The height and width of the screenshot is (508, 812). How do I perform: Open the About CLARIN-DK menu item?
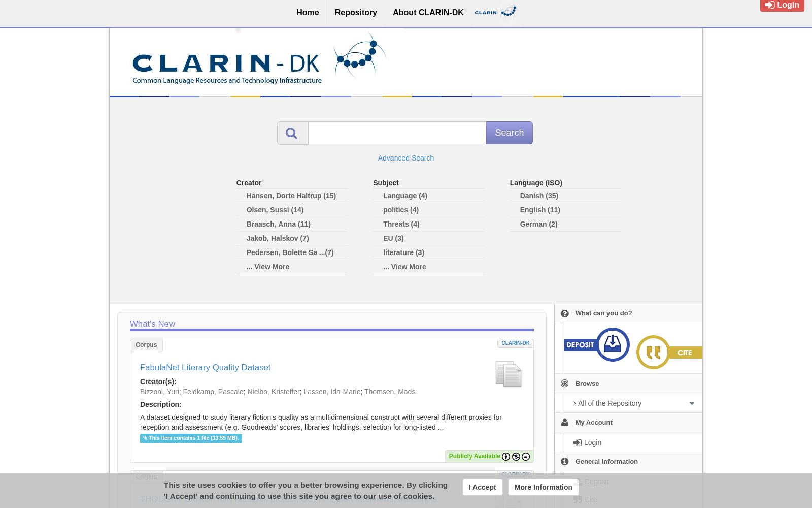(428, 13)
